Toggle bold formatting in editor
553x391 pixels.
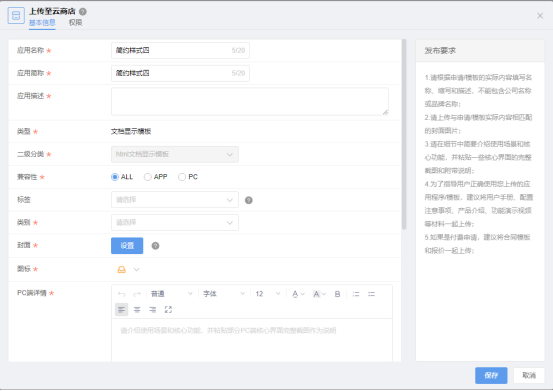click(x=337, y=294)
